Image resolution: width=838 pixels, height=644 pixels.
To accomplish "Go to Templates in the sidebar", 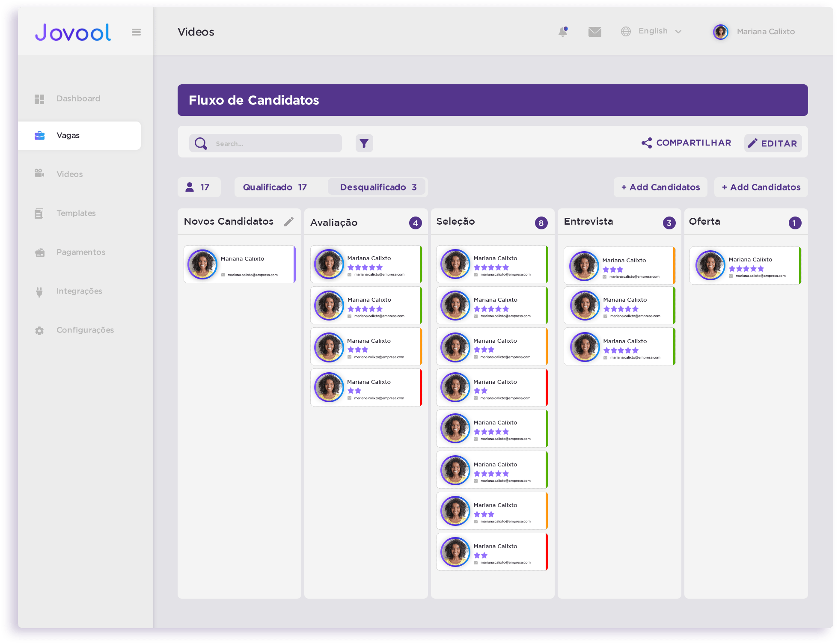I will (76, 213).
